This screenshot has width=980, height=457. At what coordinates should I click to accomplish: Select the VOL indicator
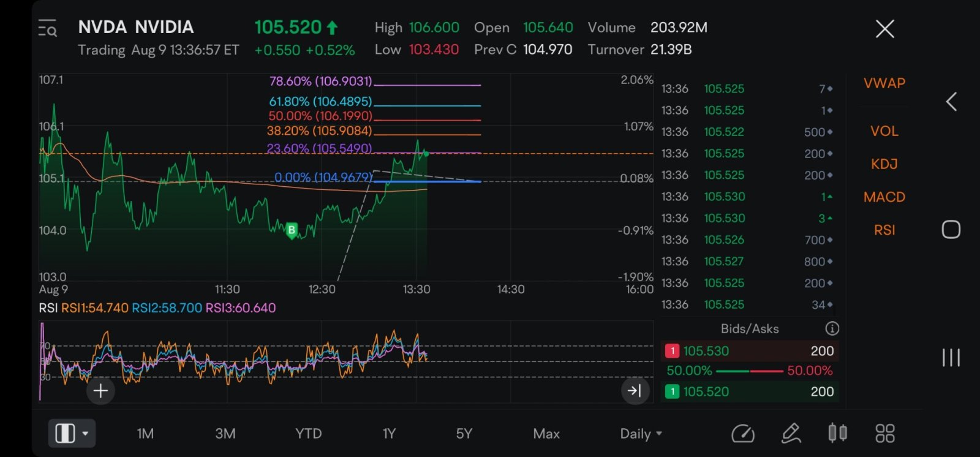[x=884, y=131]
